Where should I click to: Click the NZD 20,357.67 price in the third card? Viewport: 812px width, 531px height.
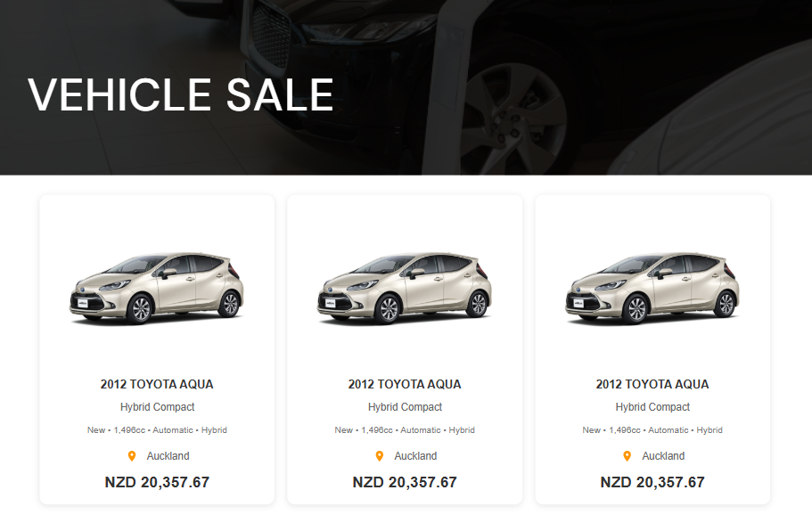point(652,483)
